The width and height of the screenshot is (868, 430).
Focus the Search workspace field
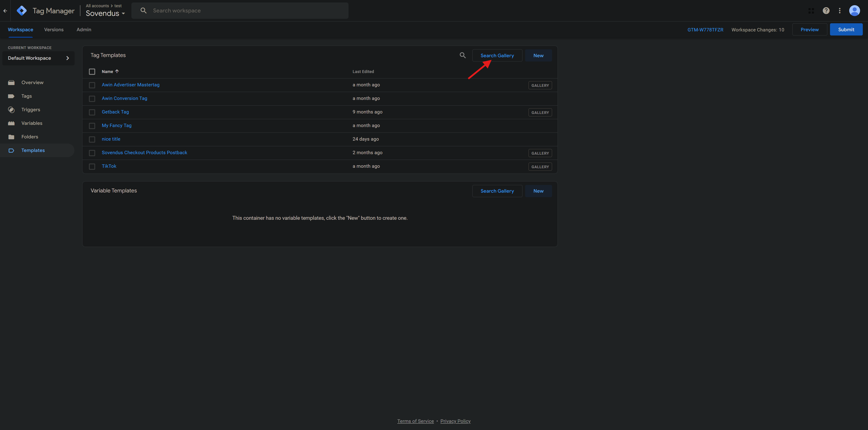(x=240, y=10)
